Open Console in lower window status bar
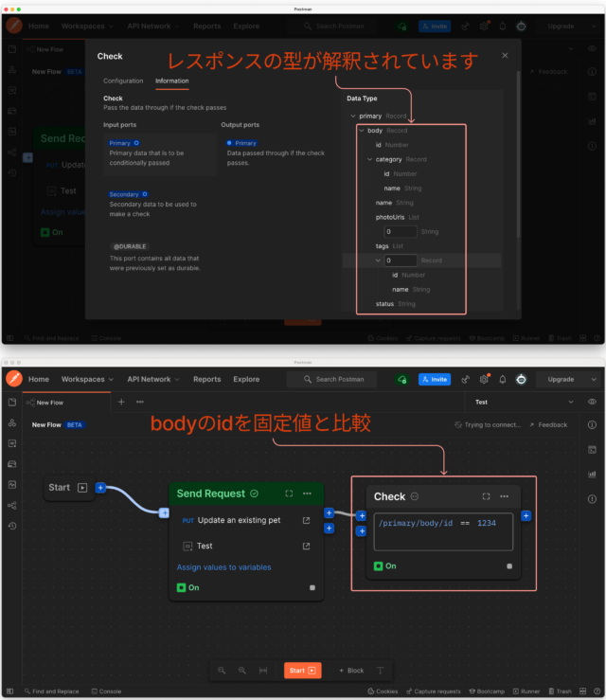The height and width of the screenshot is (700, 606). [106, 691]
